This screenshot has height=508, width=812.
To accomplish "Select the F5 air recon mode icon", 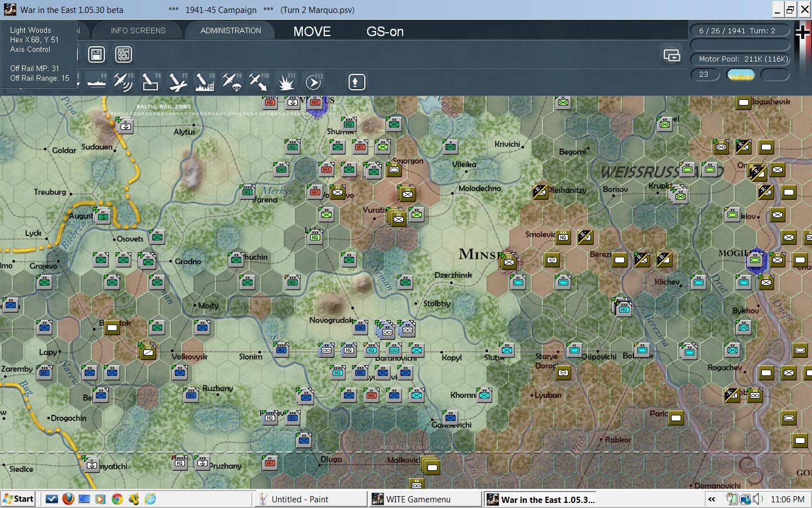I will click(x=123, y=82).
